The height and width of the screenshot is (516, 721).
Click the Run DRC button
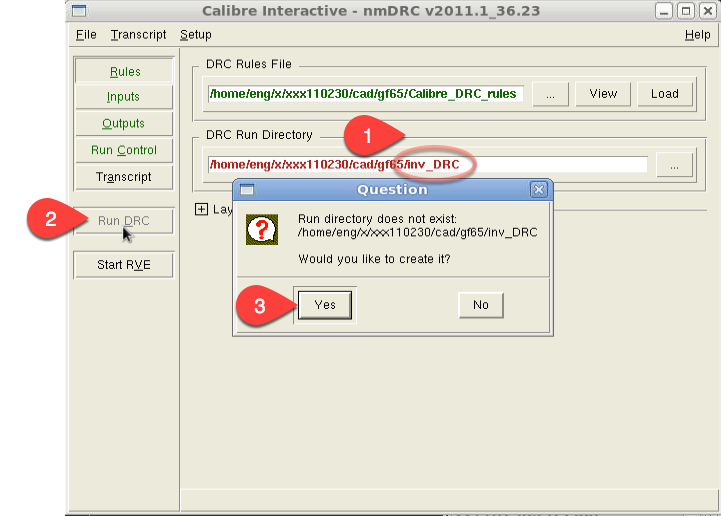(124, 221)
